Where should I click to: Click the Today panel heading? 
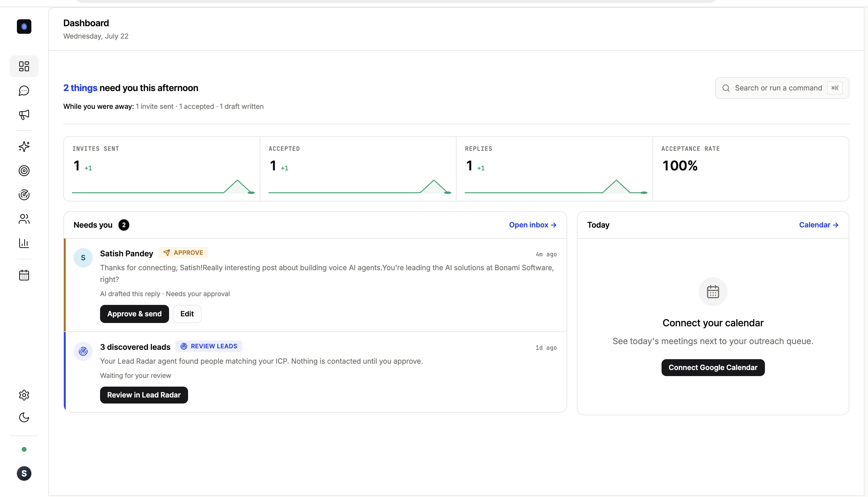click(598, 225)
